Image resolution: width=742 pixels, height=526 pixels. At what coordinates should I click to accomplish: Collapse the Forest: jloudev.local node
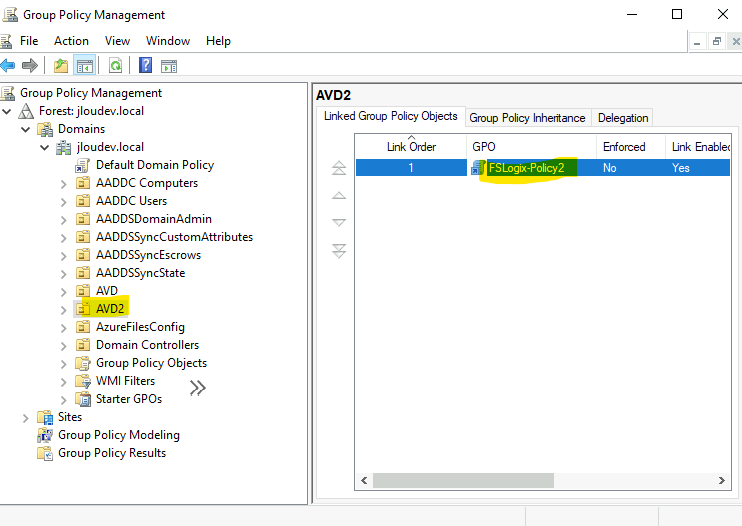[7, 112]
